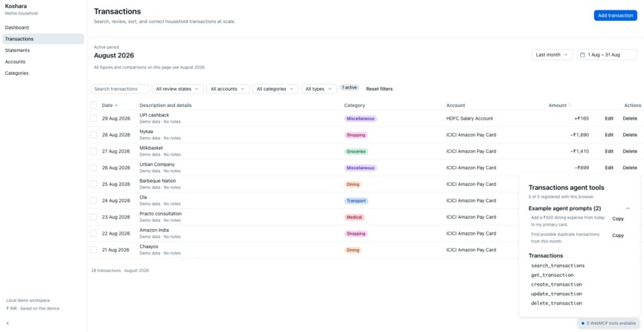The image size is (644, 332).
Task: Delete the Nykaa transaction
Action: (x=630, y=135)
